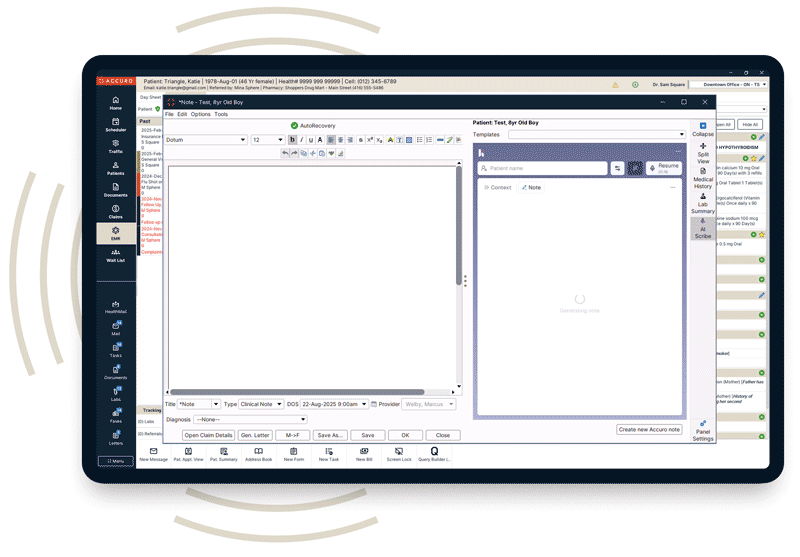Image resolution: width=800 pixels, height=557 pixels.
Task: Click Create new Accuro note button
Action: click(649, 429)
